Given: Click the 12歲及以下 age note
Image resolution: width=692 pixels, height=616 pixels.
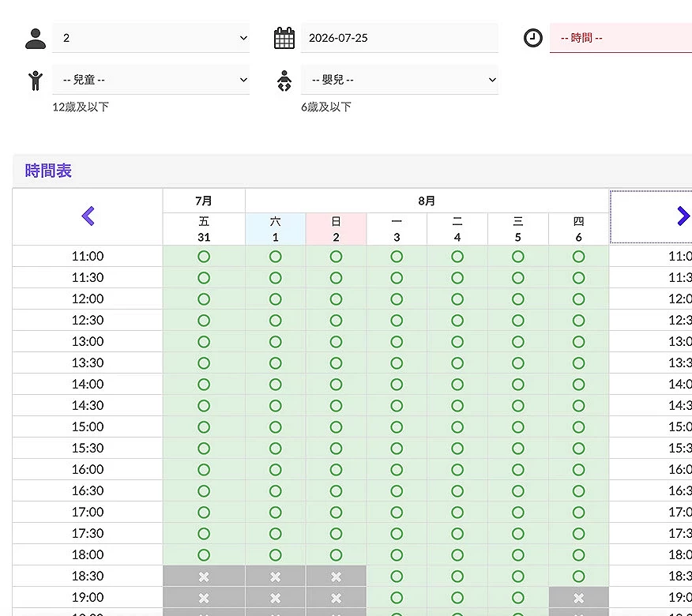Looking at the screenshot, I should pyautogui.click(x=81, y=107).
